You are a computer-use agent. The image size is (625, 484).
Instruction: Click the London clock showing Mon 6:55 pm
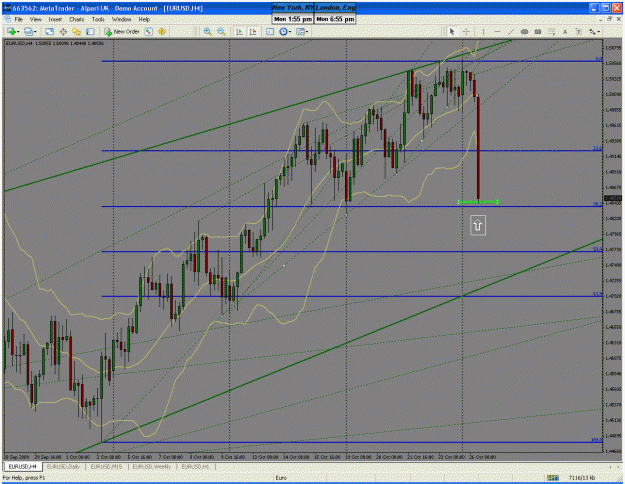[335, 19]
